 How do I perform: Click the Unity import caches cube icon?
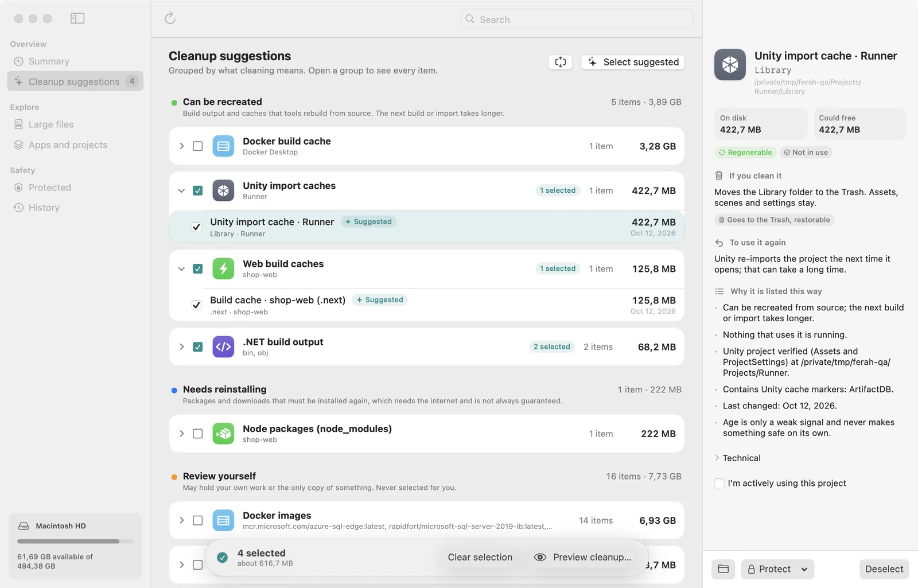(223, 190)
